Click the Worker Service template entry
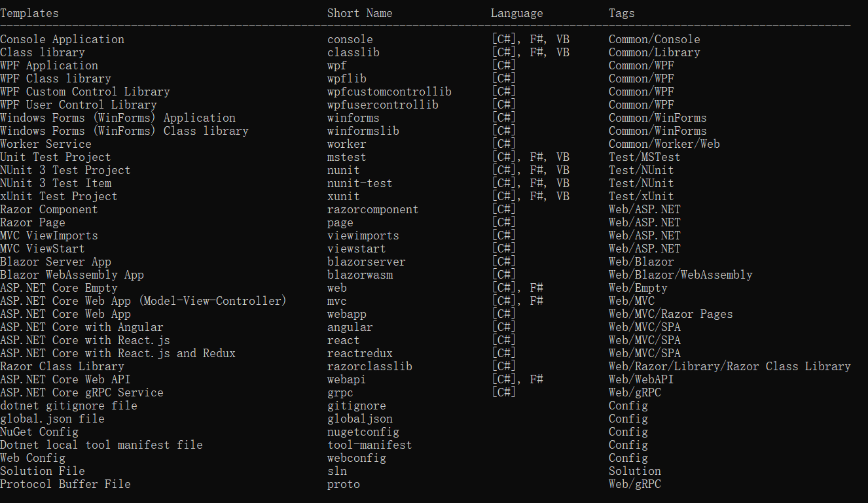The height and width of the screenshot is (503, 868). 46,144
